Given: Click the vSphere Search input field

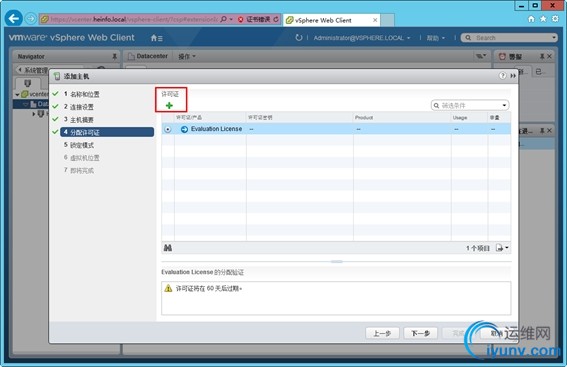Looking at the screenshot, I should (508, 38).
